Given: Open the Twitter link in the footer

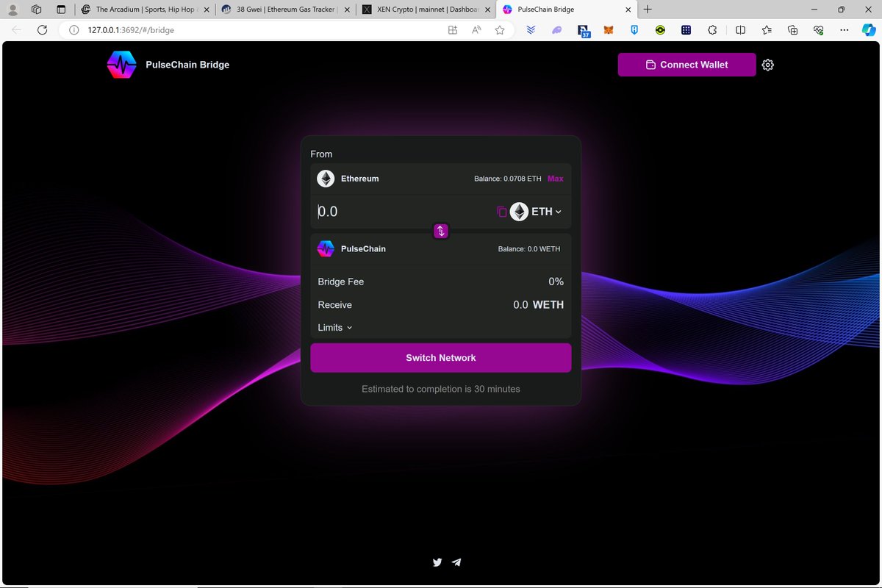Looking at the screenshot, I should [x=437, y=562].
